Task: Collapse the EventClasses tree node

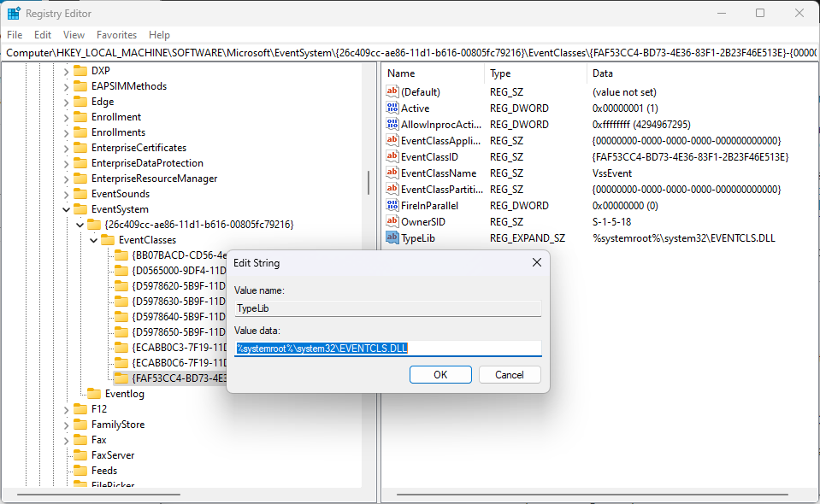Action: pos(94,240)
